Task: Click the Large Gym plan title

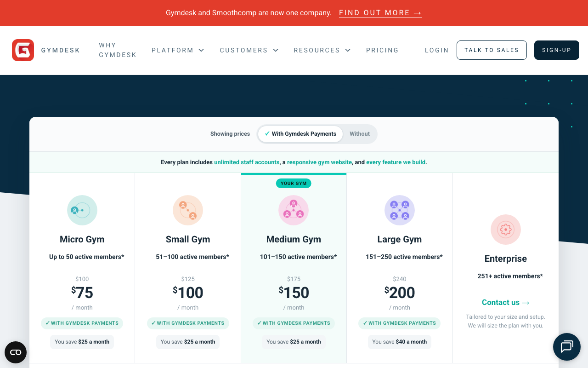Action: pos(400,239)
